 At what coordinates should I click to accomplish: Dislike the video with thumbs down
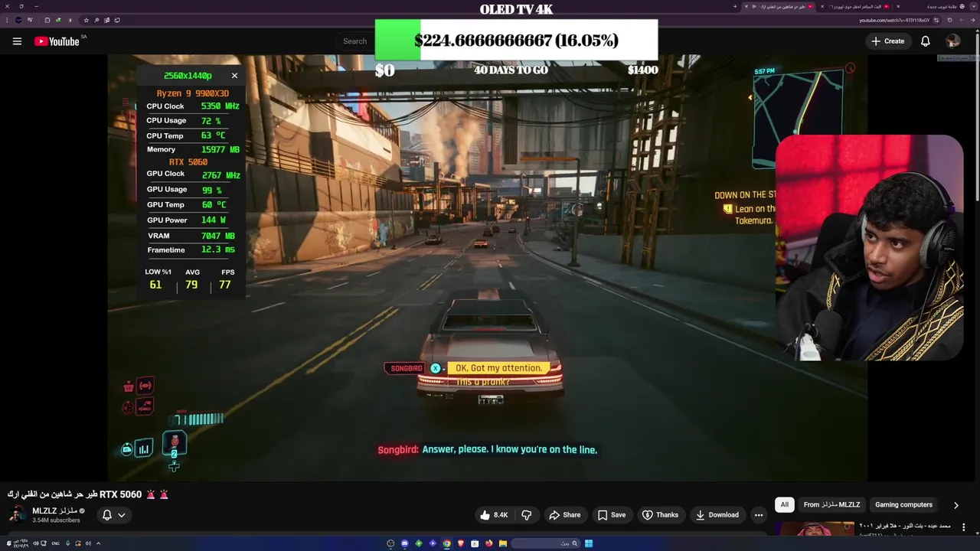click(526, 515)
